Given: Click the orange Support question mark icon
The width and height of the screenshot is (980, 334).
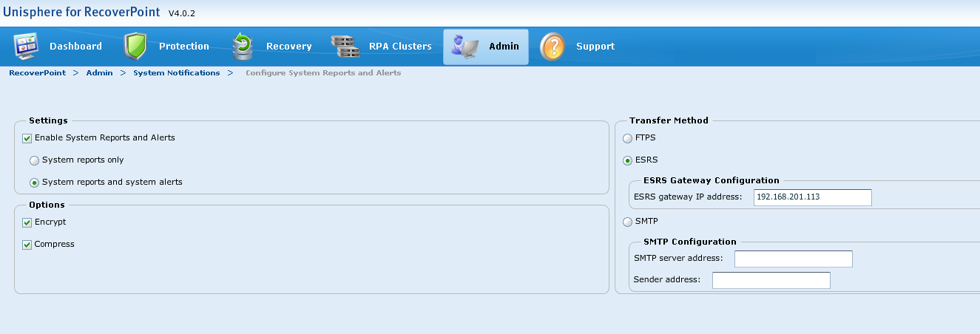Looking at the screenshot, I should coord(552,47).
